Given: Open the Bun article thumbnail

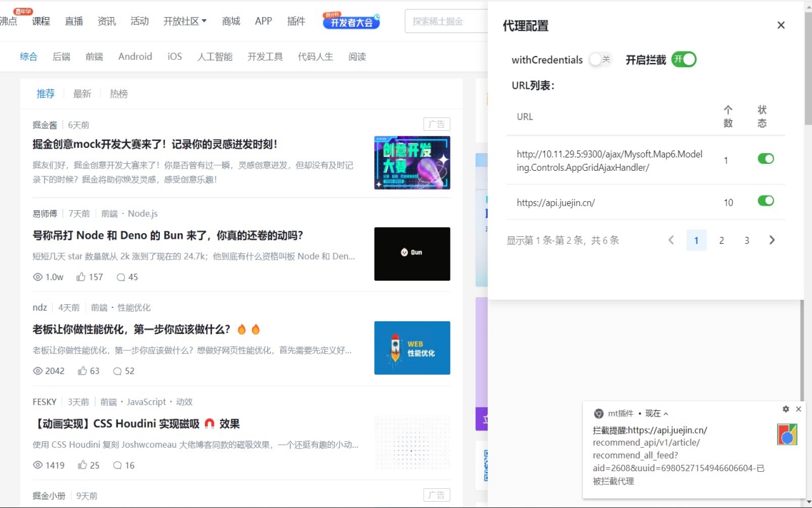Looking at the screenshot, I should coord(412,254).
